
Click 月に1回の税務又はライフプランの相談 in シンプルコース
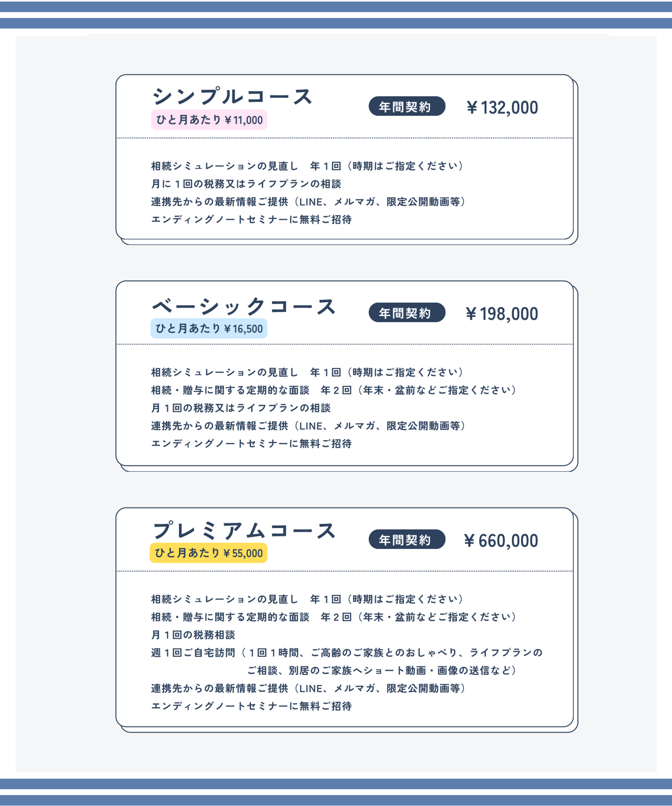tap(246, 184)
